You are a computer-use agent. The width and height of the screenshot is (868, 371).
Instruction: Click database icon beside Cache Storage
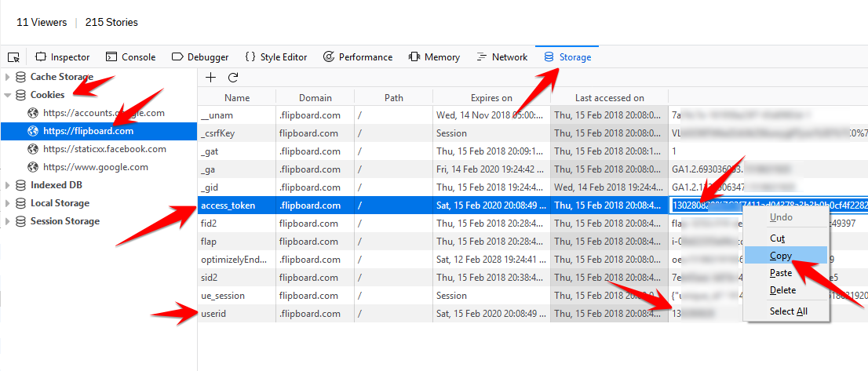coord(20,77)
